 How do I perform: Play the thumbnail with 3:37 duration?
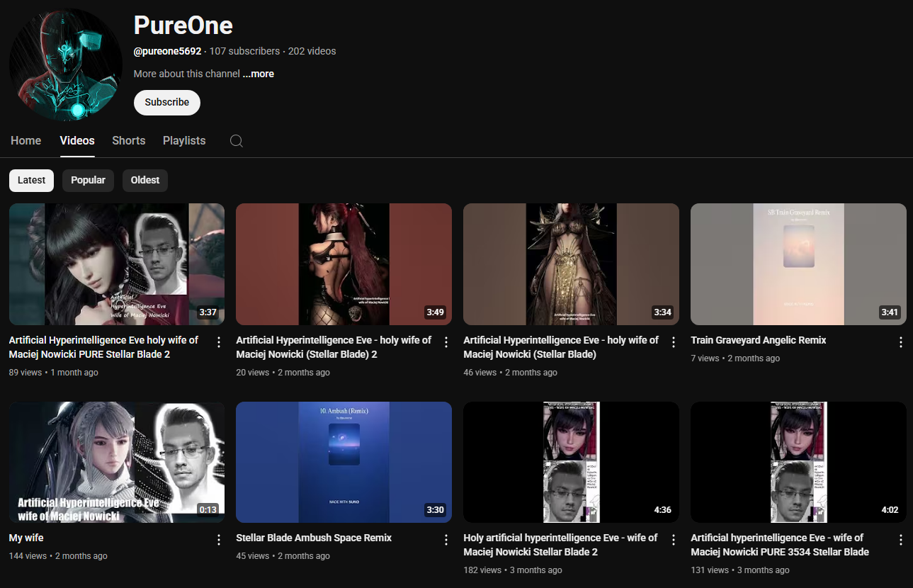[117, 264]
